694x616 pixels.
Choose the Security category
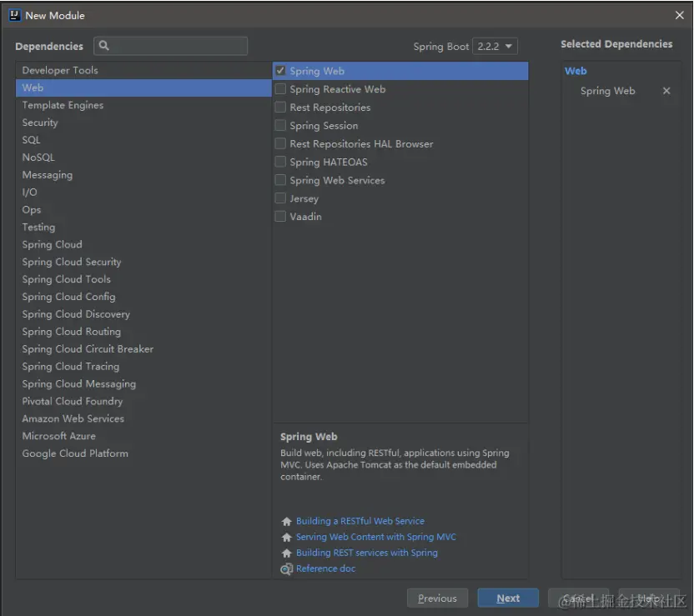tap(143, 123)
